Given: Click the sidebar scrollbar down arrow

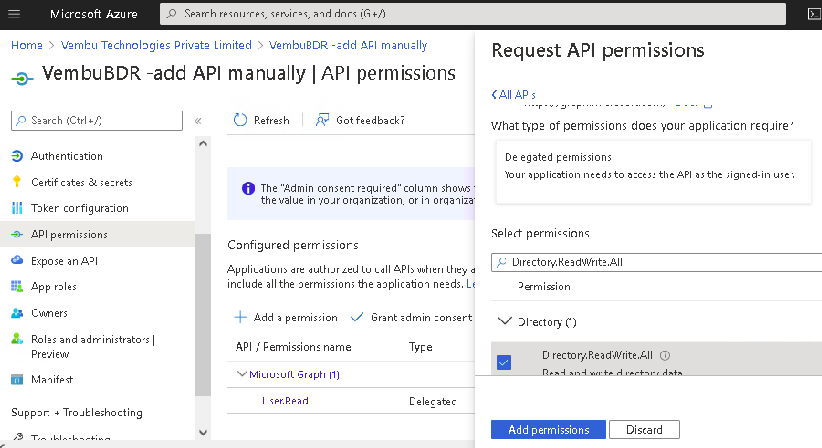Looking at the screenshot, I should [x=203, y=433].
